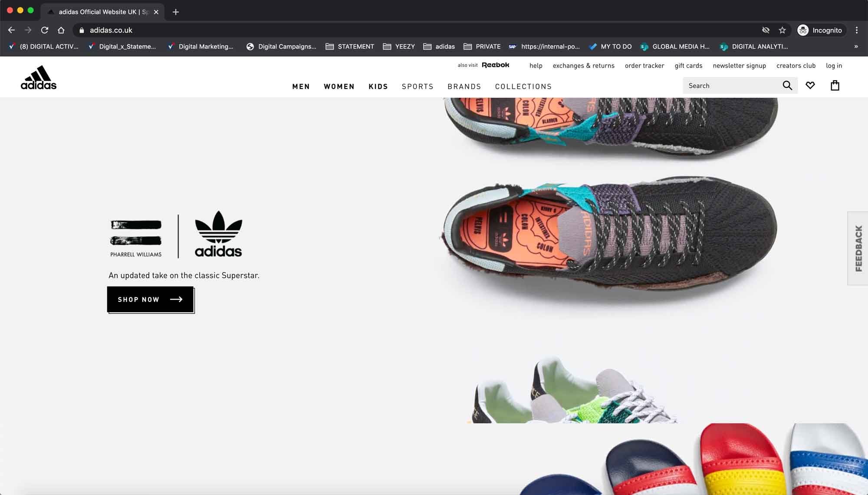Click the browser forward arrow
Viewport: 868px width, 495px height.
pos(28,30)
